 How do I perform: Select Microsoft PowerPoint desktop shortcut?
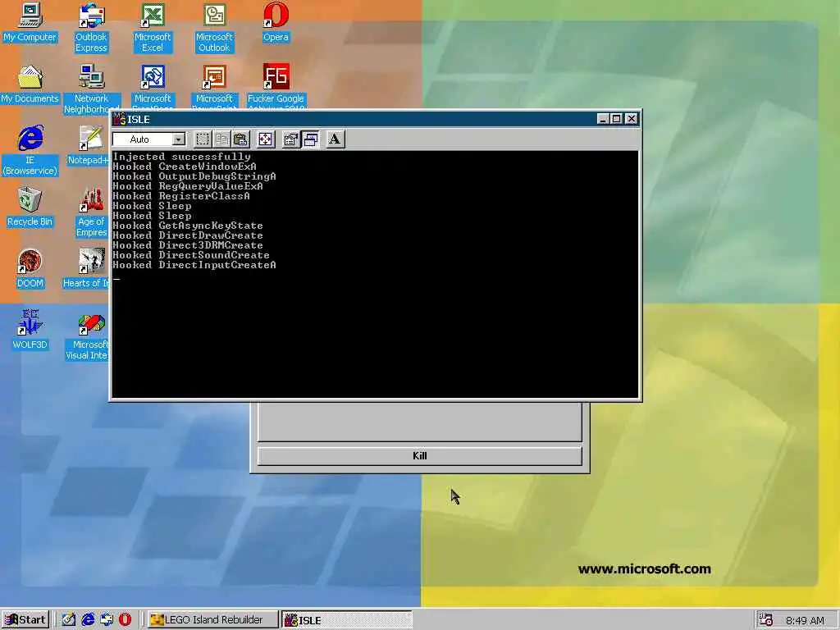tap(214, 85)
